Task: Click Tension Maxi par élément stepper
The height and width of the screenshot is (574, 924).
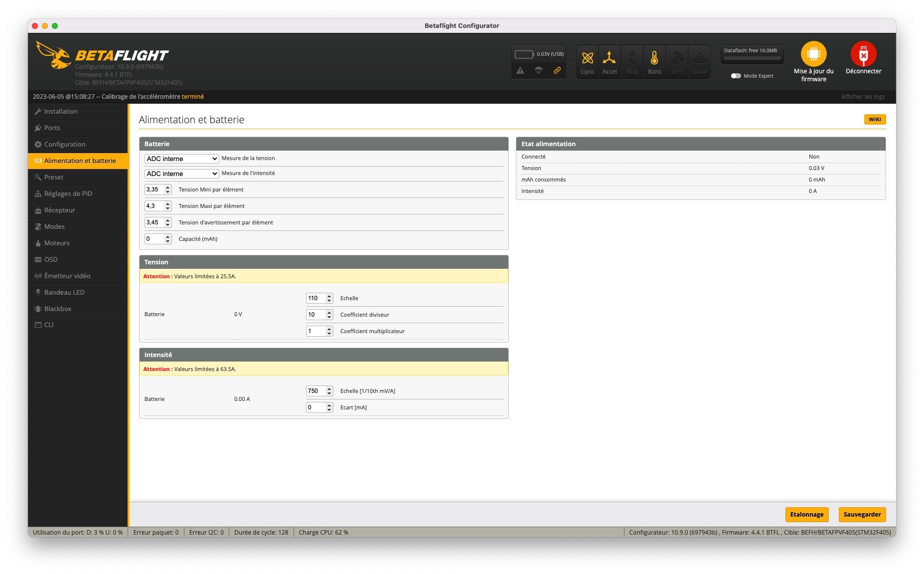Action: [x=168, y=206]
